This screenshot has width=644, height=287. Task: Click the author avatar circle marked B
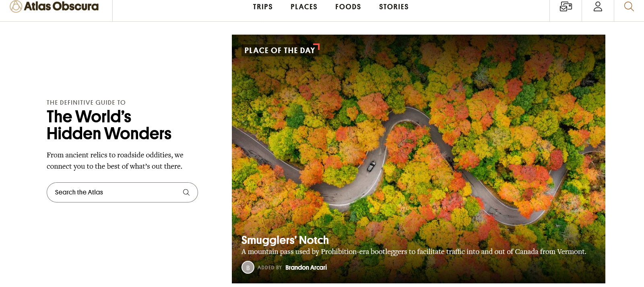coord(248,267)
